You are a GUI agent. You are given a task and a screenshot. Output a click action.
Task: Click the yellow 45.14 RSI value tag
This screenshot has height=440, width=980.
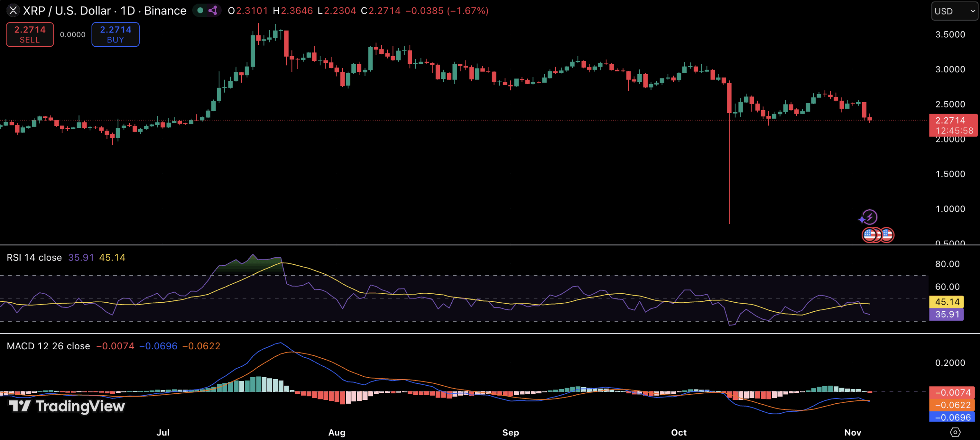coord(947,301)
